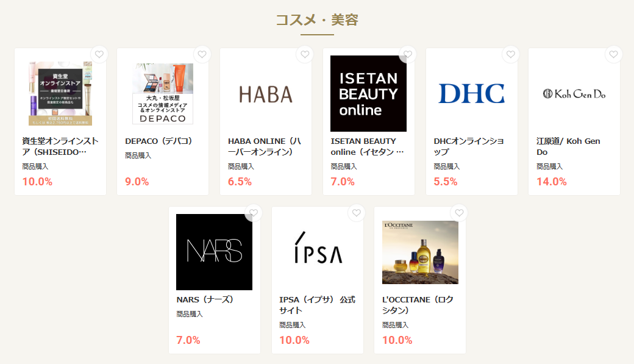Open the Shiseido Online Store banner image
This screenshot has width=634, height=364.
click(x=60, y=93)
